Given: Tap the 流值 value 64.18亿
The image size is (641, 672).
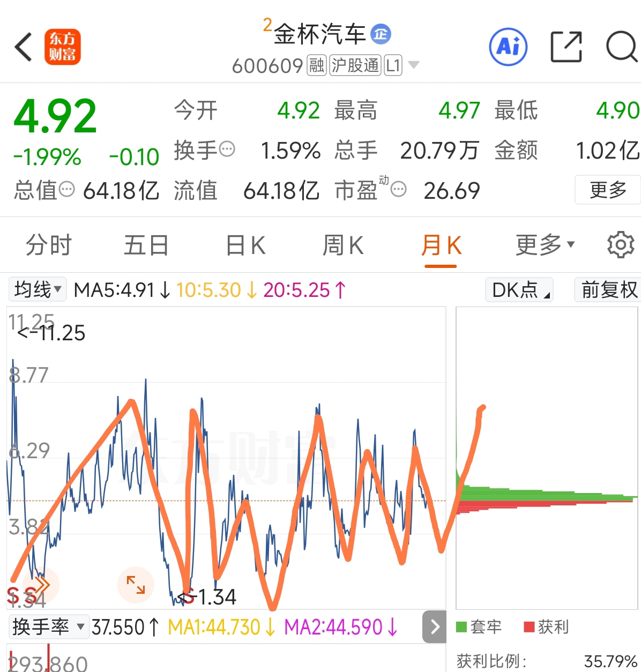Looking at the screenshot, I should 281,190.
